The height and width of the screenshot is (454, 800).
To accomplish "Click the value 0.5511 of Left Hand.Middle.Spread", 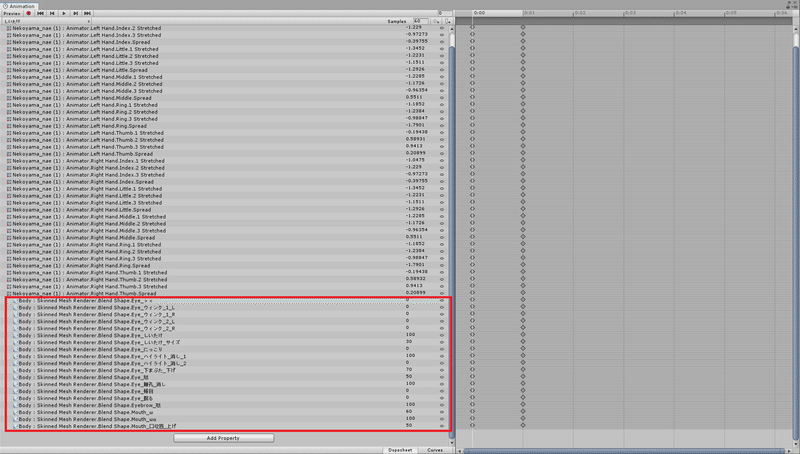I will [x=414, y=97].
